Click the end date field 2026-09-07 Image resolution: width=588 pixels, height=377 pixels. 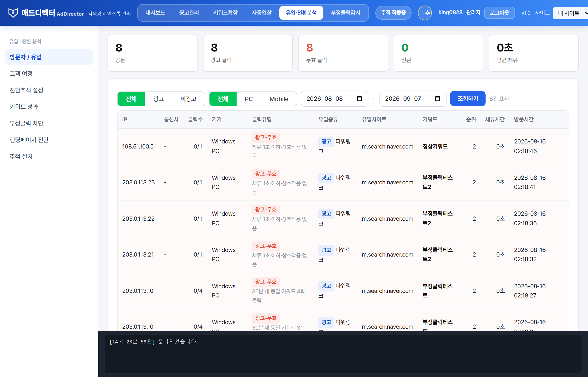pyautogui.click(x=413, y=99)
